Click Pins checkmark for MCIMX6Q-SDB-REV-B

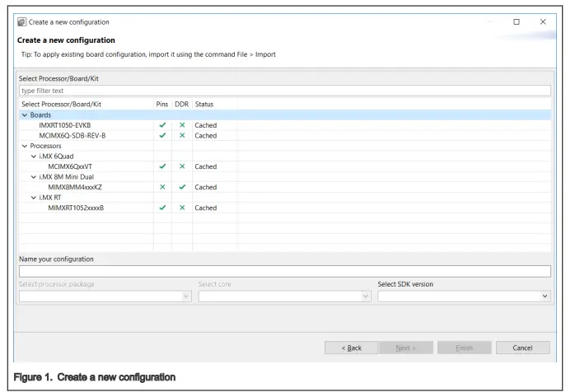[x=162, y=136]
